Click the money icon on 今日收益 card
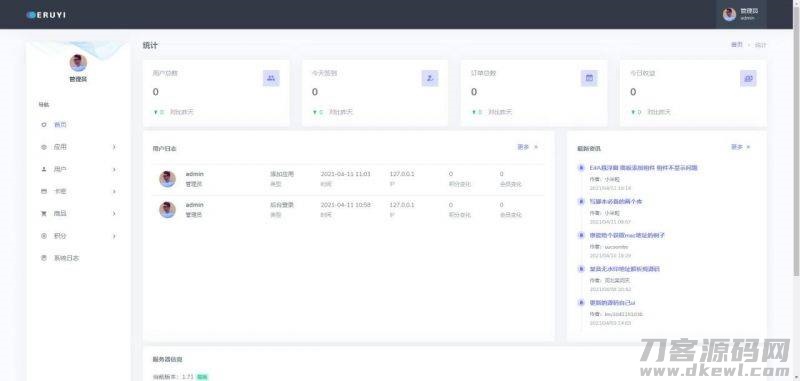The image size is (800, 381). (748, 78)
